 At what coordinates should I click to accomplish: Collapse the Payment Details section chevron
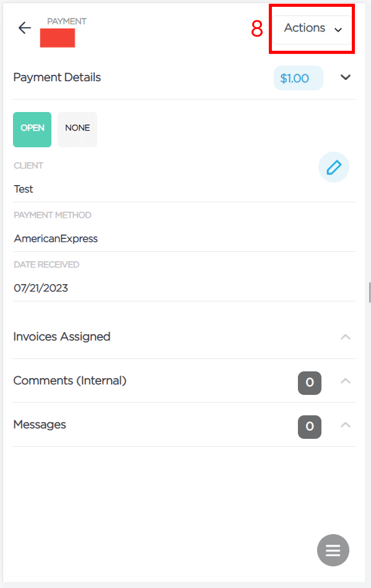click(346, 77)
